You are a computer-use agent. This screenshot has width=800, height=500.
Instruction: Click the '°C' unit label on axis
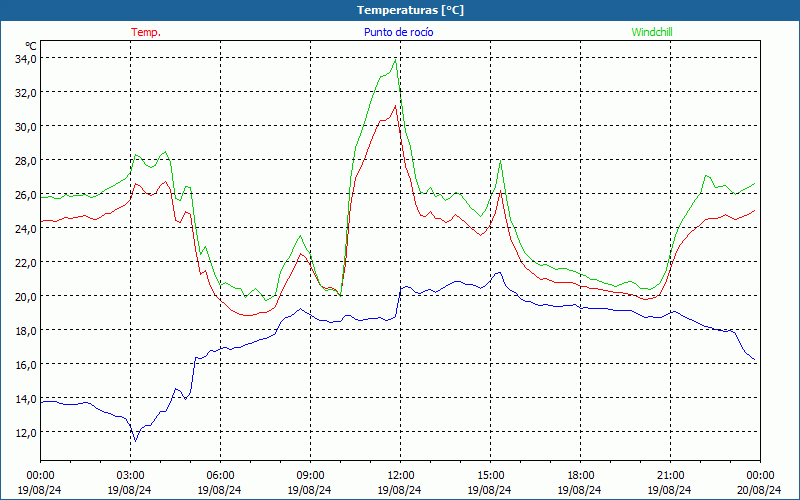(x=31, y=46)
